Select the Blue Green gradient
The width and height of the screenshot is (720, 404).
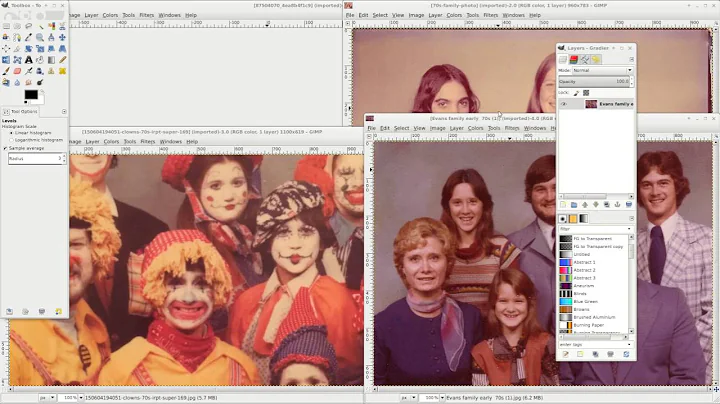pos(595,302)
